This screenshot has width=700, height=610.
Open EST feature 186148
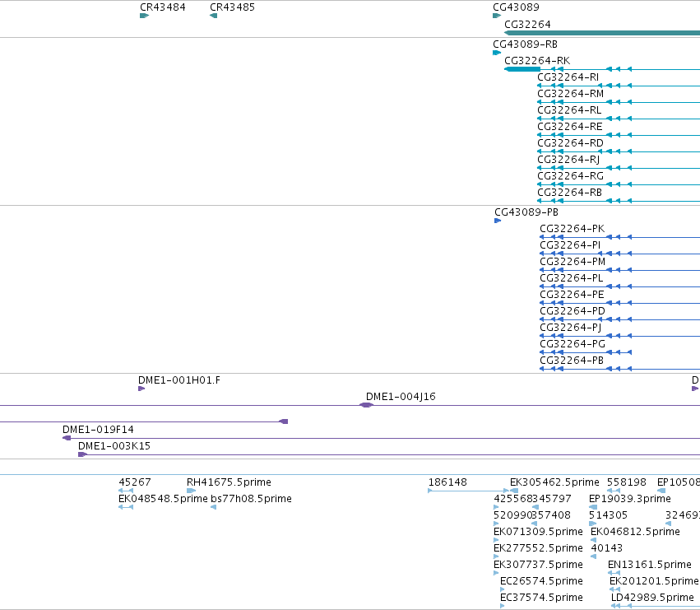click(468, 491)
